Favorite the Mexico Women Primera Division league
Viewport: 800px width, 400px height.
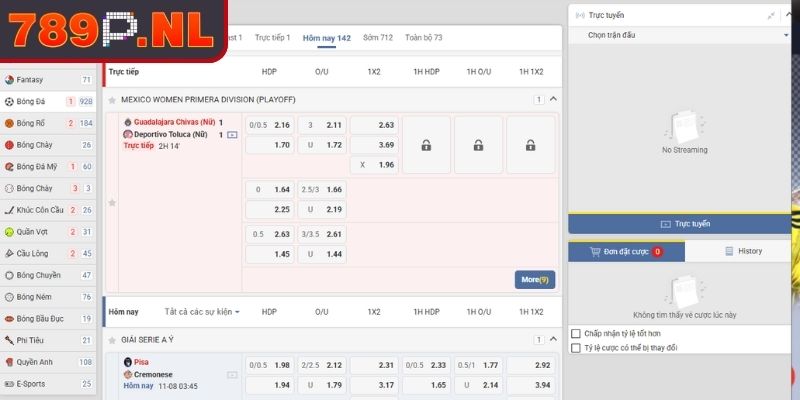pyautogui.click(x=112, y=100)
